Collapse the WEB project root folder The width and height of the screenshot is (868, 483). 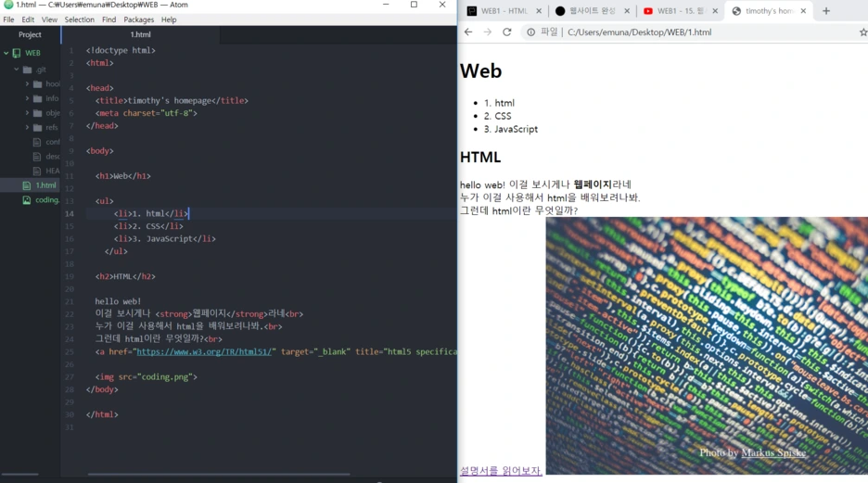click(6, 53)
